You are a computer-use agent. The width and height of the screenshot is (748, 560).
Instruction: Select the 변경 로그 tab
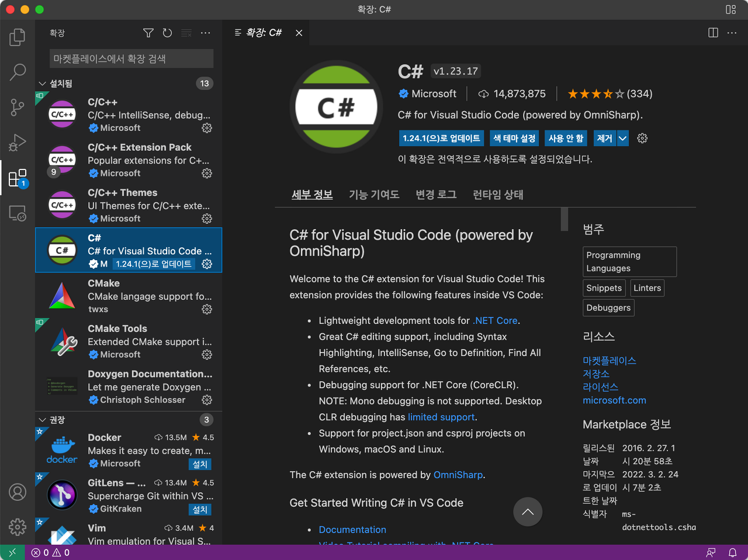coord(436,195)
